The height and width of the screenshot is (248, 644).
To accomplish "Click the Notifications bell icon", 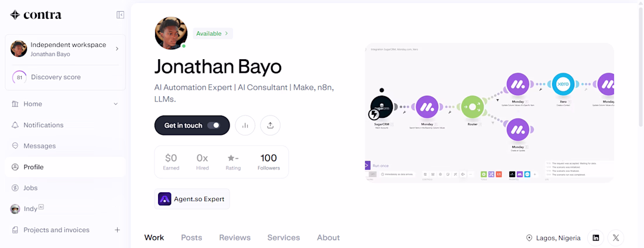I will 15,125.
